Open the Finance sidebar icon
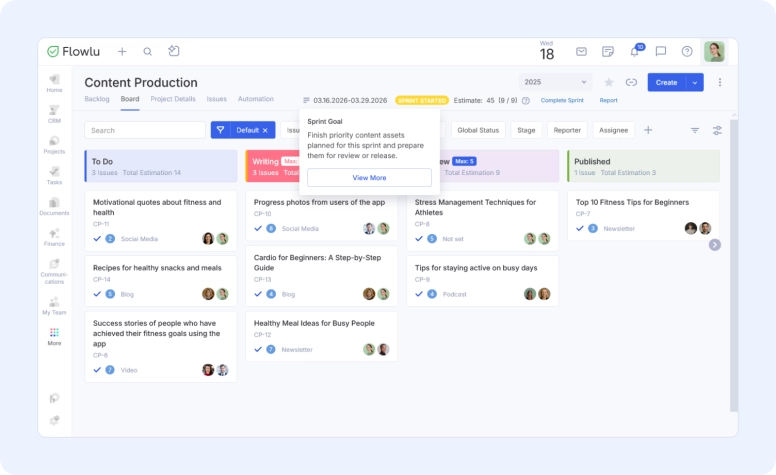Viewport: 776px width, 475px height. (x=54, y=236)
